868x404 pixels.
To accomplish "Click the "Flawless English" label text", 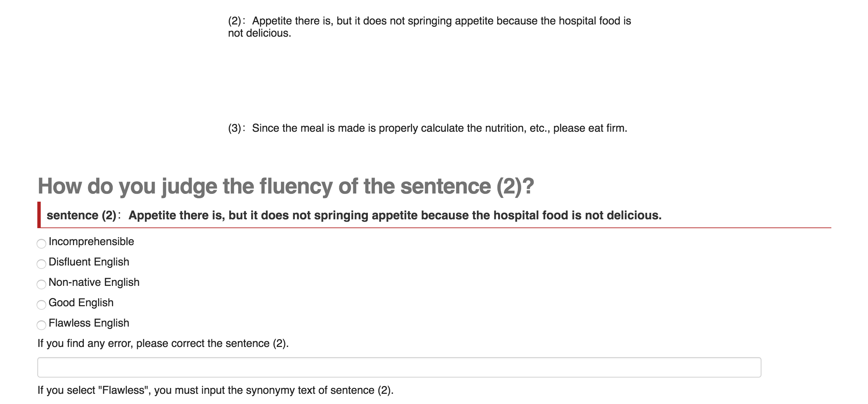I will (89, 323).
